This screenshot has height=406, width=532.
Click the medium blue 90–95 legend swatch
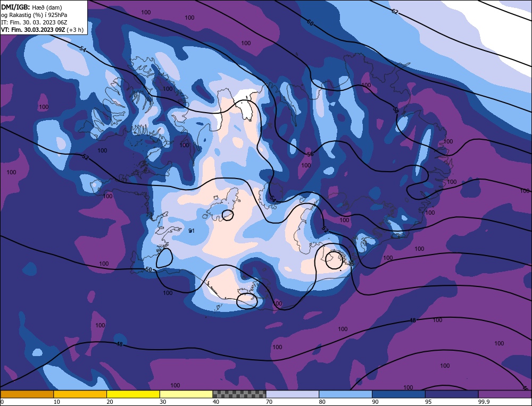398,394
